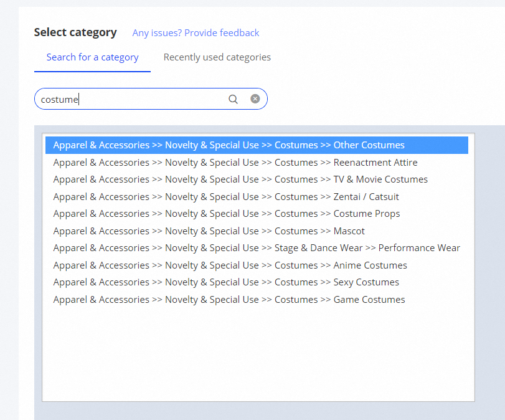Open the Provide feedback link

click(x=196, y=33)
